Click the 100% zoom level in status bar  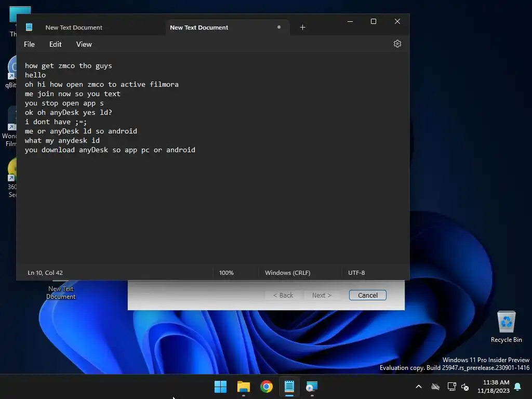click(227, 273)
